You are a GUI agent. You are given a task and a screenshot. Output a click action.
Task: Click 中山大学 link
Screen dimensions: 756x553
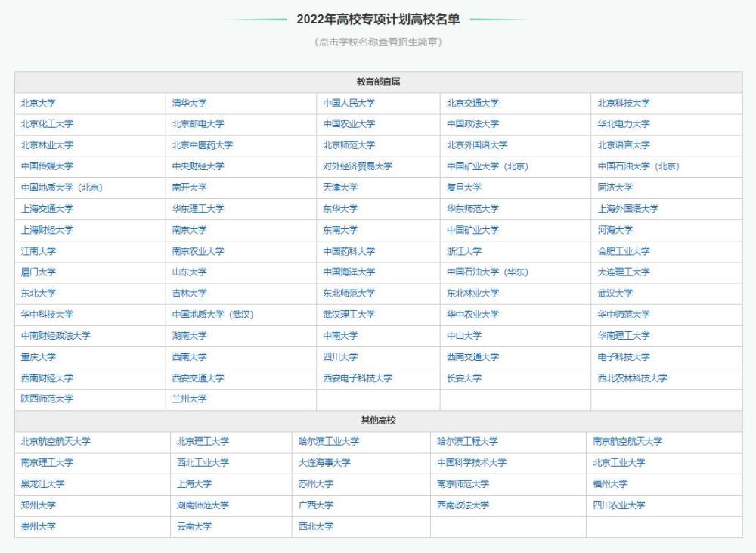(464, 336)
